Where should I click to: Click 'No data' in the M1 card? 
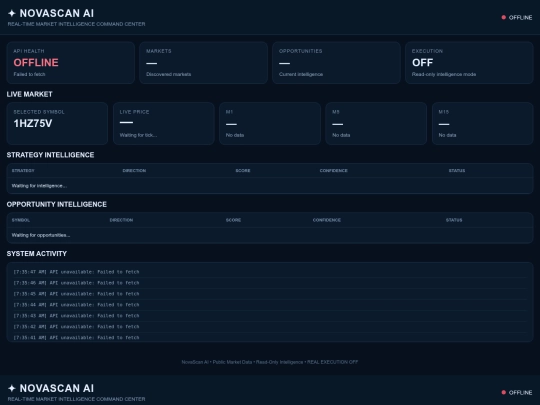pyautogui.click(x=235, y=135)
